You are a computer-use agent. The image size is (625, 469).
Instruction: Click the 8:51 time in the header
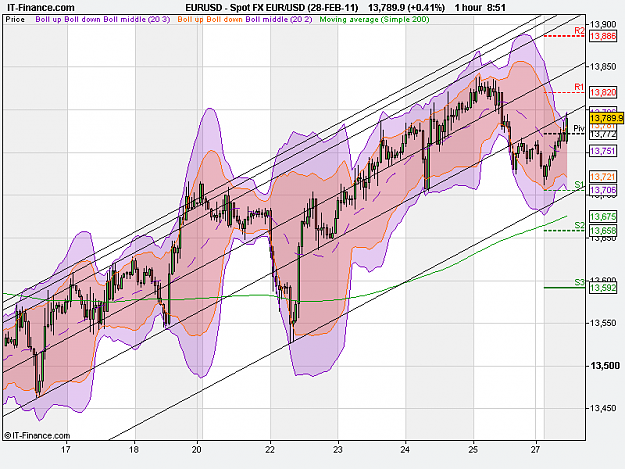pyautogui.click(x=496, y=8)
